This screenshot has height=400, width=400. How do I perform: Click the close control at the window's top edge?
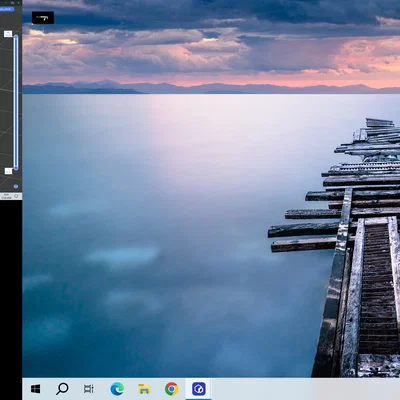pyautogui.click(x=19, y=2)
